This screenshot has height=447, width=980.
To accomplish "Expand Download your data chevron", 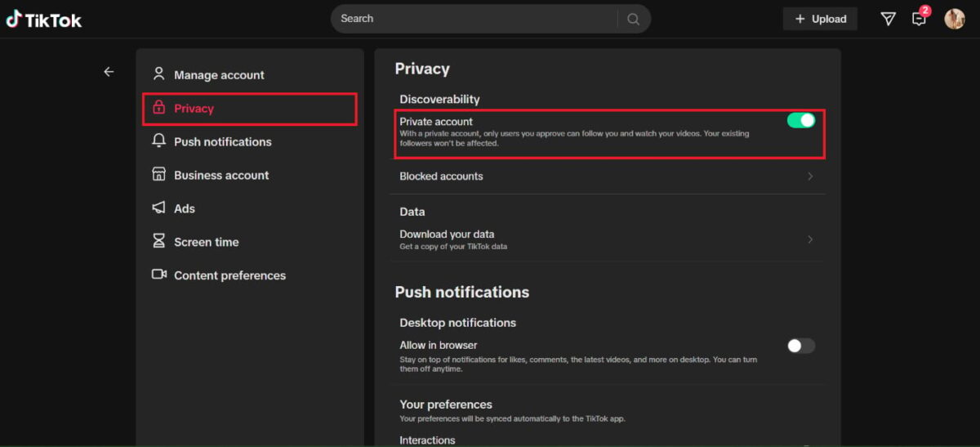I will [x=810, y=239].
